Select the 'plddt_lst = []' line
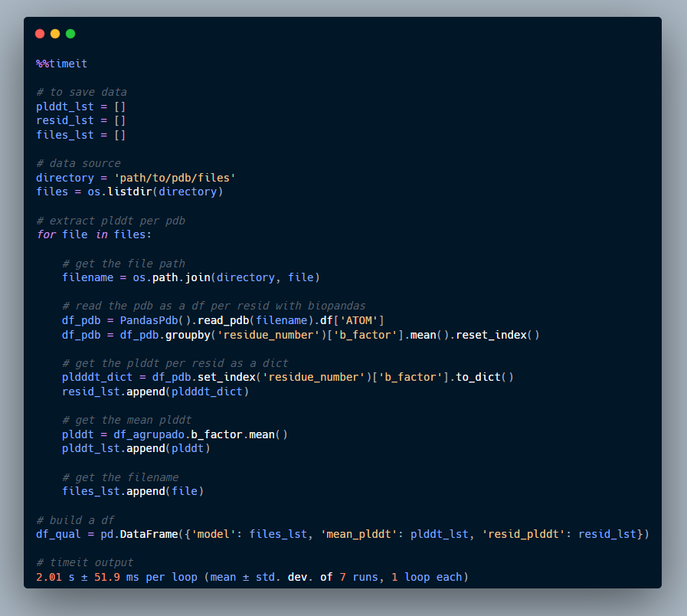Image resolution: width=687 pixels, height=616 pixels. tap(81, 106)
